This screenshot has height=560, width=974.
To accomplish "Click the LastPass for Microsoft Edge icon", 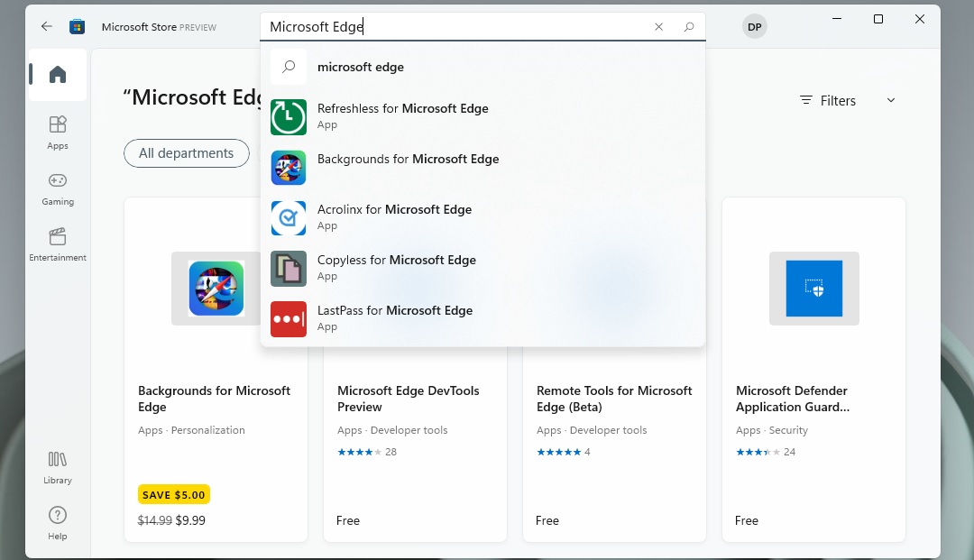I will [x=288, y=318].
